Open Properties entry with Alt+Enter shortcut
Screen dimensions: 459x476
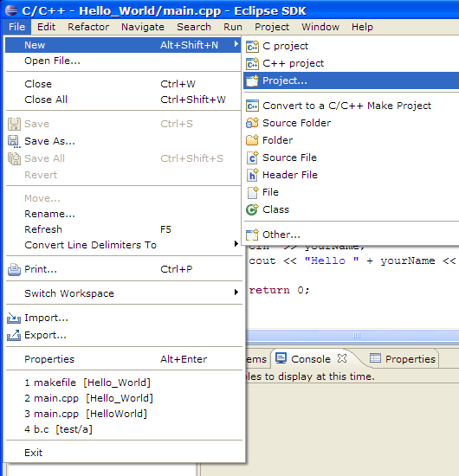click(123, 359)
